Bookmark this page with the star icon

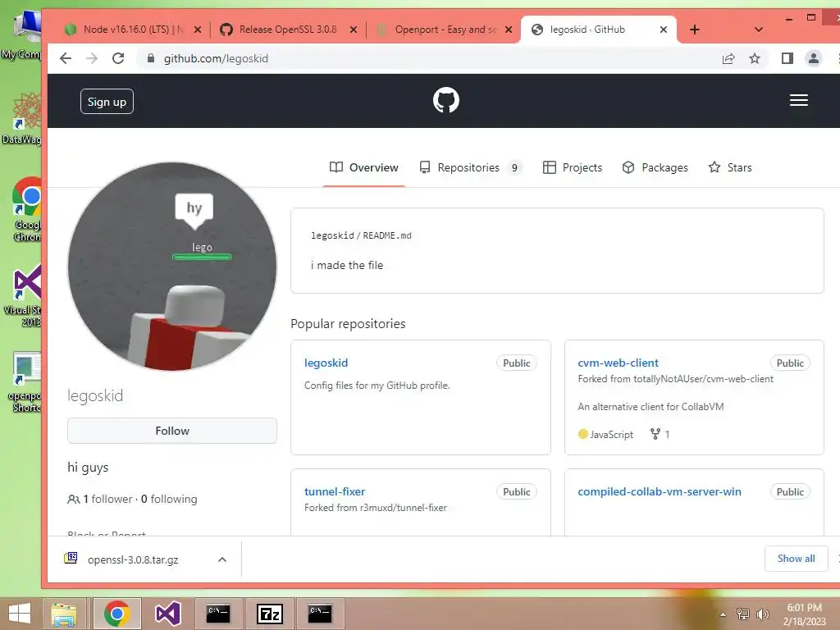coord(755,58)
